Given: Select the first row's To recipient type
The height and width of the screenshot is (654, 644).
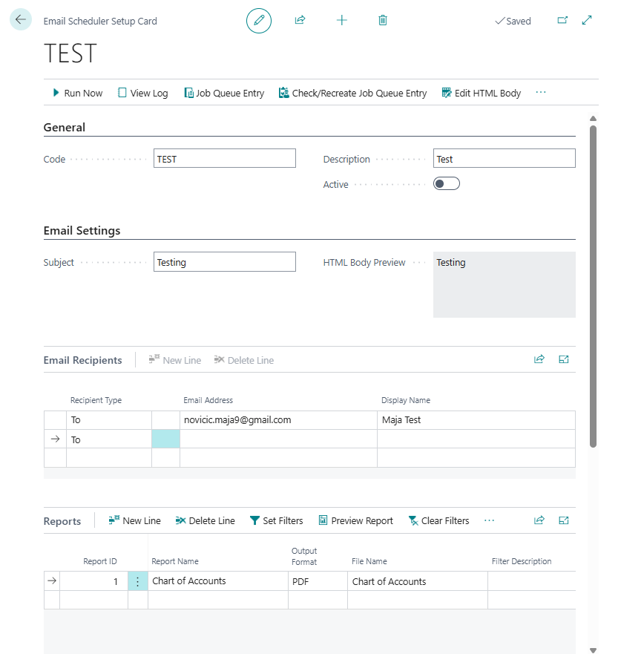Looking at the screenshot, I should pos(109,420).
